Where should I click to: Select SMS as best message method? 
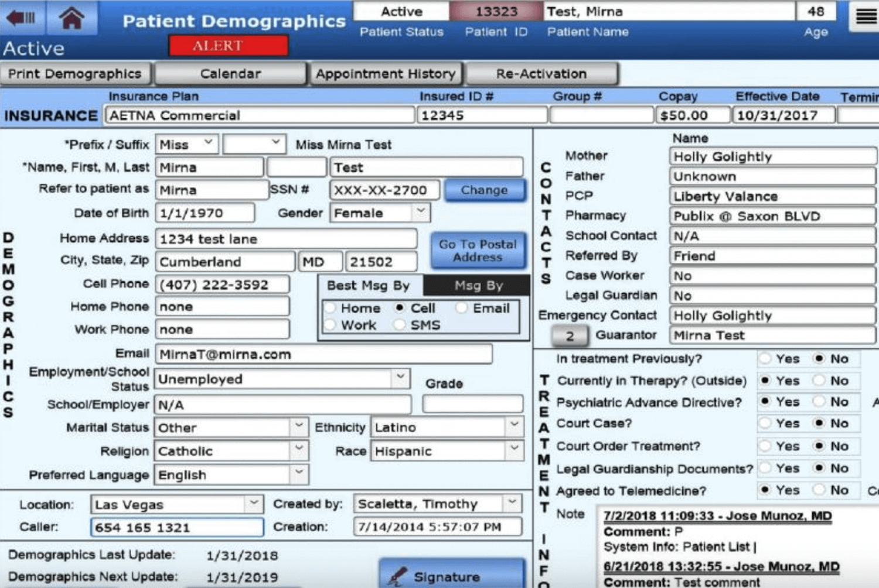pyautogui.click(x=400, y=325)
